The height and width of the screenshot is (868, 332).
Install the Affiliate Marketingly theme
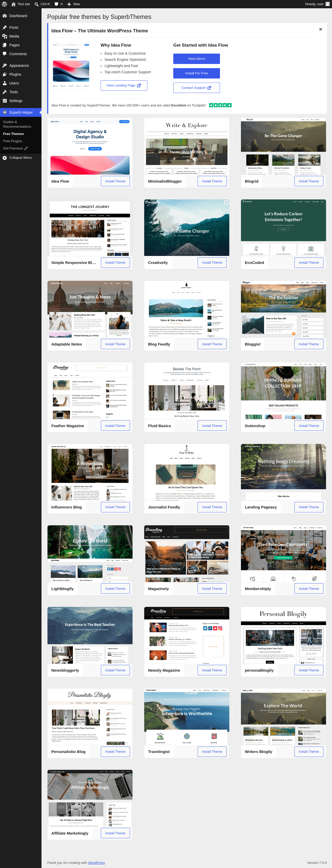point(115,833)
